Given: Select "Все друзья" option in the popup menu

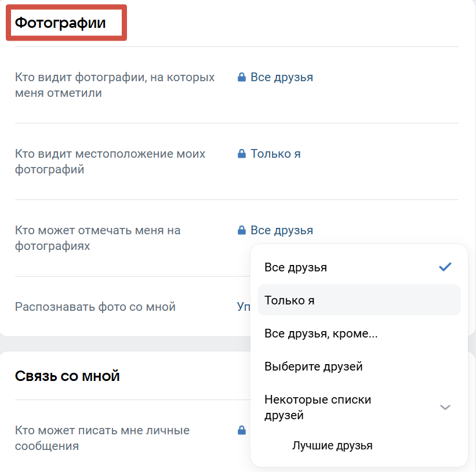Looking at the screenshot, I should [296, 268].
